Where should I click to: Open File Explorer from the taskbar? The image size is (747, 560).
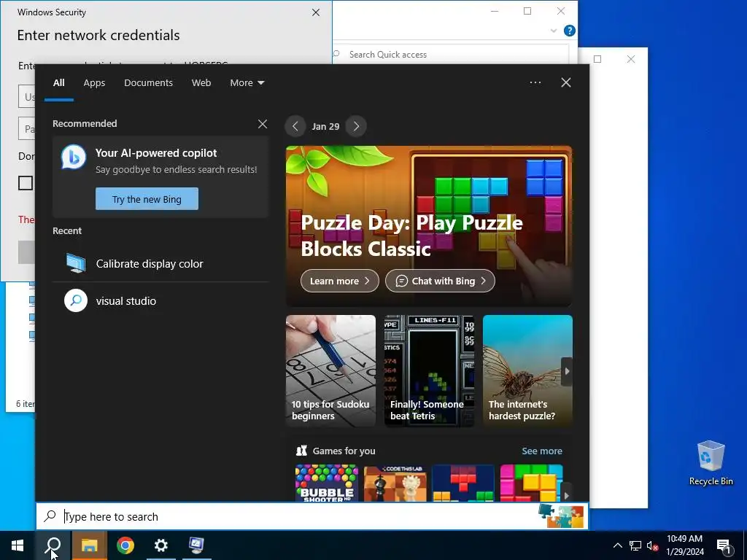[x=89, y=545]
